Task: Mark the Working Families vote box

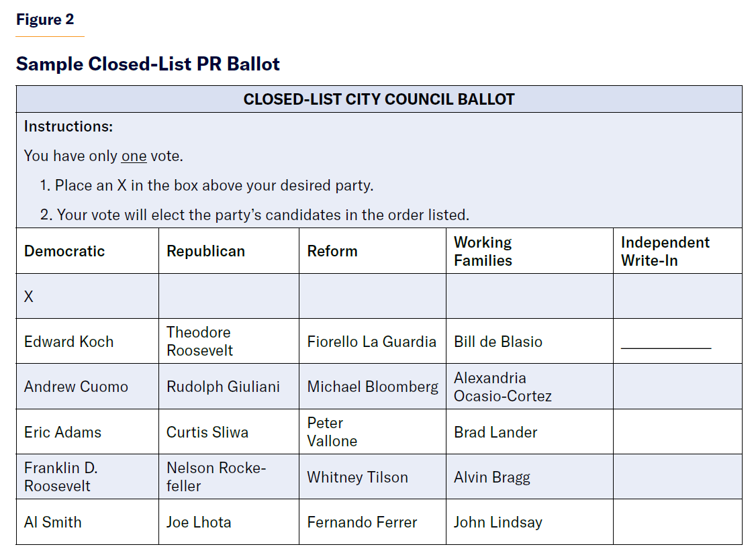Action: 529,296
